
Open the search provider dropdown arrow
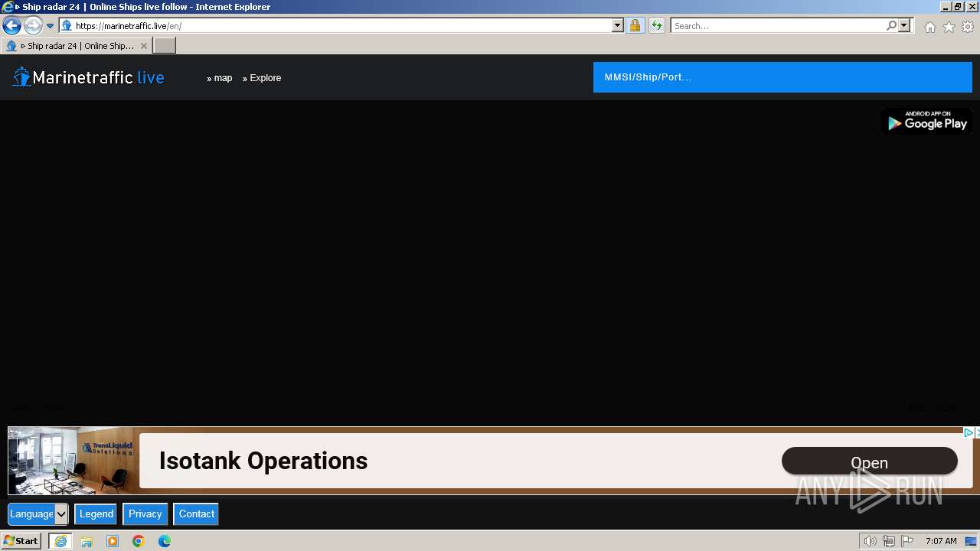(904, 25)
